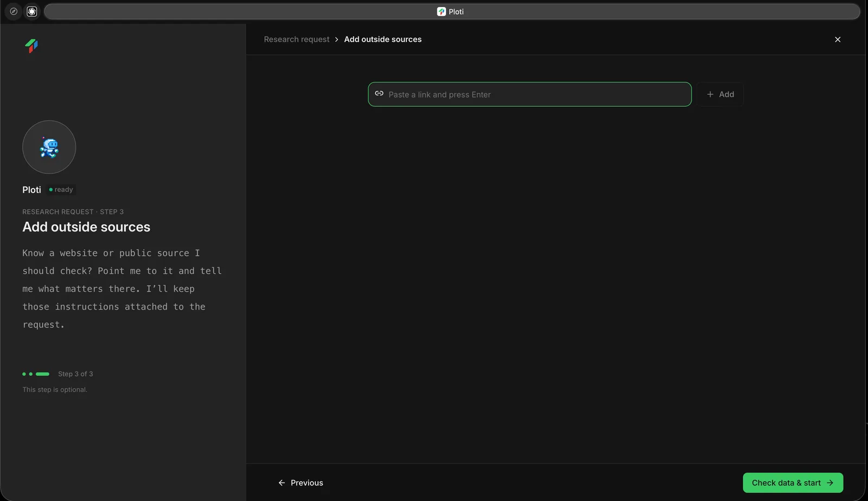Click the Ploti robot avatar
The image size is (868, 501).
pyautogui.click(x=49, y=147)
